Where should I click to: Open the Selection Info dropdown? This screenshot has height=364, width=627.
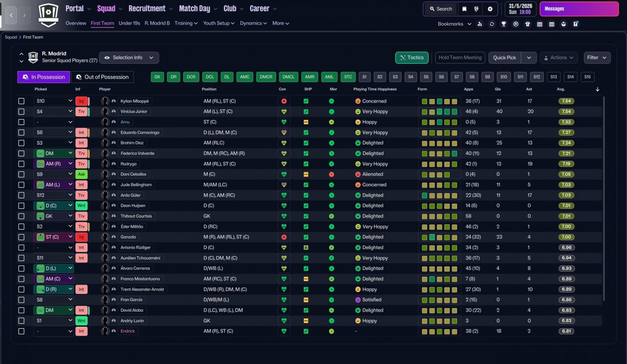129,58
